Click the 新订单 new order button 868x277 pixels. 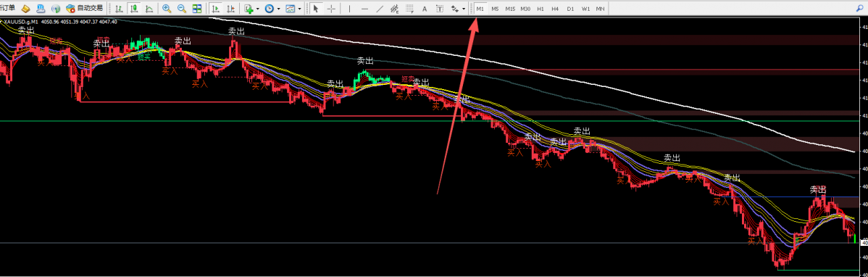(x=8, y=8)
